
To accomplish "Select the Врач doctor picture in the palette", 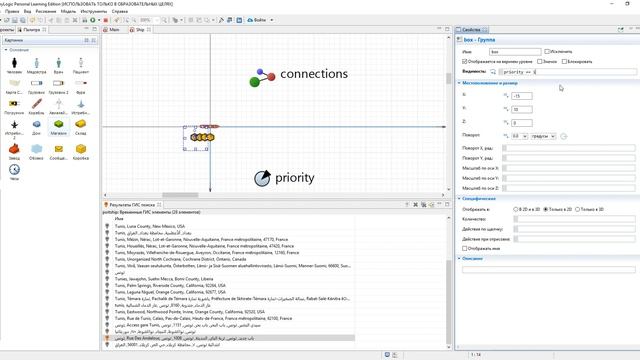I will [x=58, y=63].
